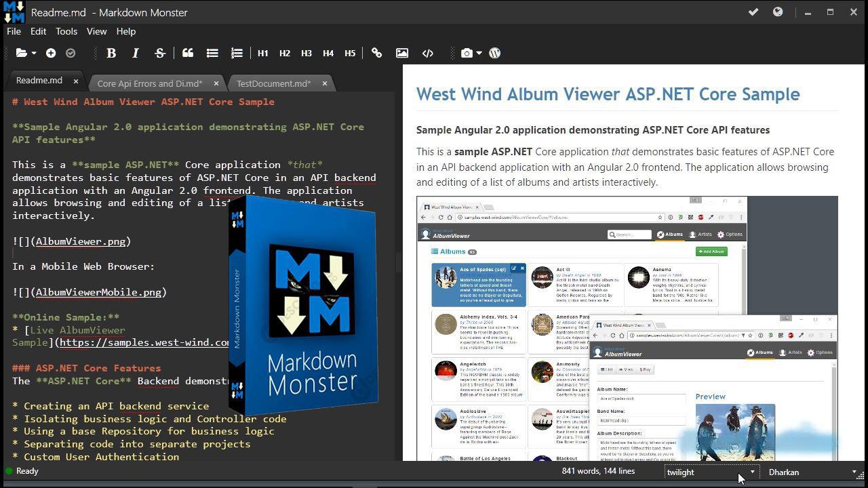Open a file with the folder icon

(x=21, y=53)
